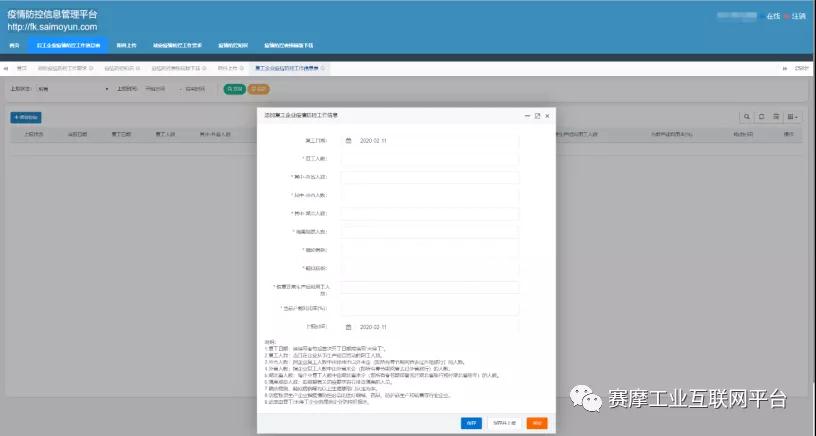Viewport: 816px width, 436px height.
Task: Open the calendar icon in the 复工日期 field
Action: 348,141
